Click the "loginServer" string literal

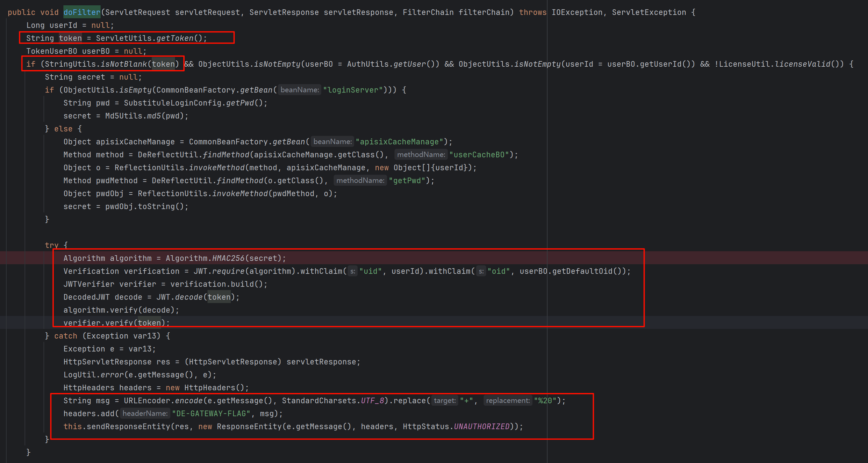353,90
